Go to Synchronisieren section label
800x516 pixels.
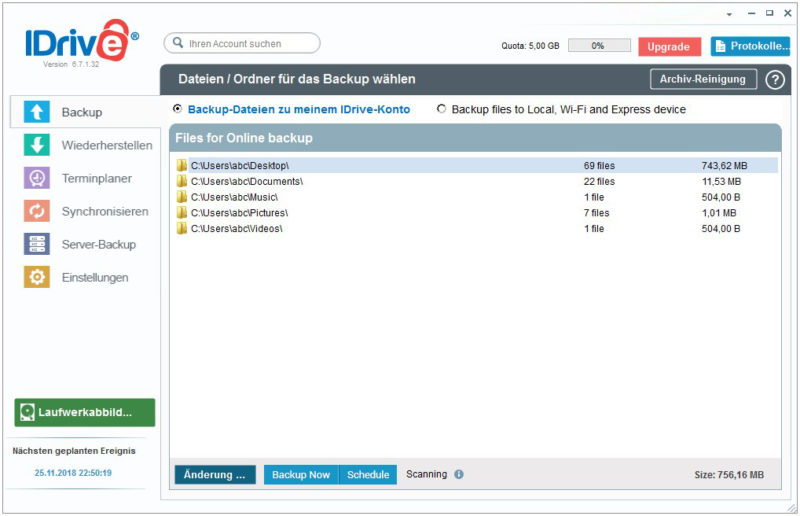[x=105, y=211]
